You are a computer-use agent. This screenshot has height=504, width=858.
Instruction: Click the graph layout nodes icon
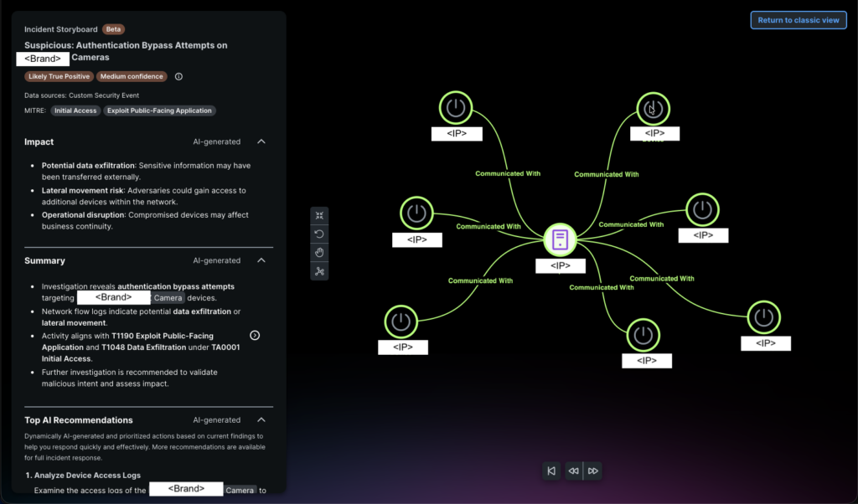tap(319, 271)
